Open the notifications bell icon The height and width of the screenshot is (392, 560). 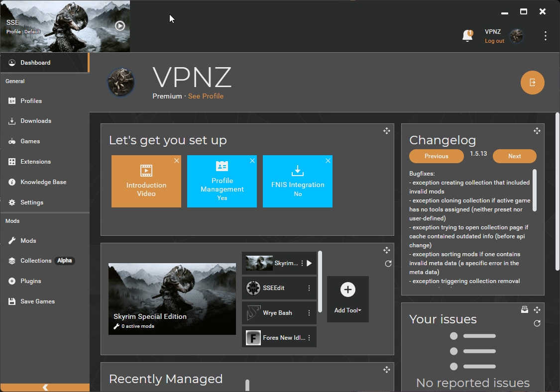(467, 36)
